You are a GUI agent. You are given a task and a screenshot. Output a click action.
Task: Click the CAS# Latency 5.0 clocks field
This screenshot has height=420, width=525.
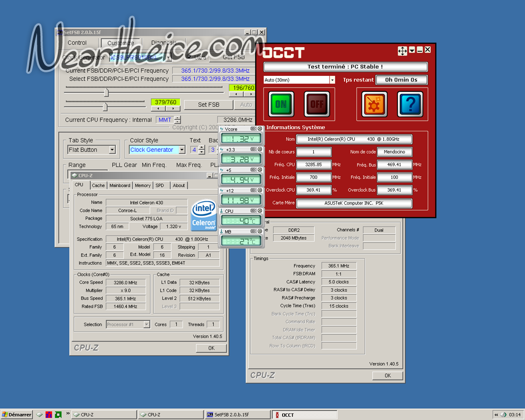[x=338, y=282]
